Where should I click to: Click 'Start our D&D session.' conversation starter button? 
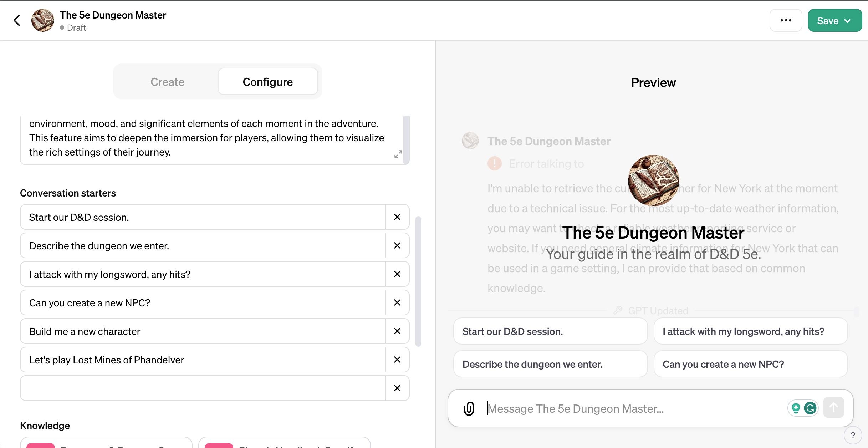click(x=550, y=331)
